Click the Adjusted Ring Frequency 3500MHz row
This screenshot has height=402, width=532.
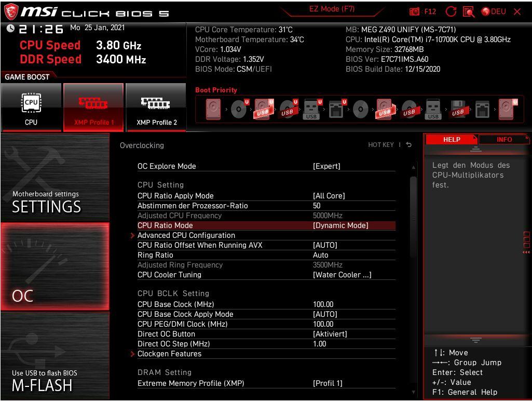click(x=266, y=265)
